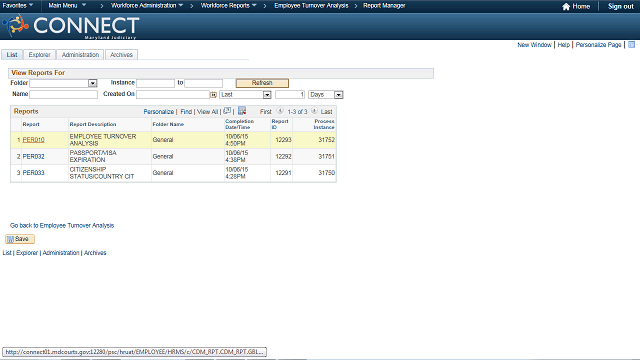Sort by Folder Name column header
640x360 pixels.
168,124
